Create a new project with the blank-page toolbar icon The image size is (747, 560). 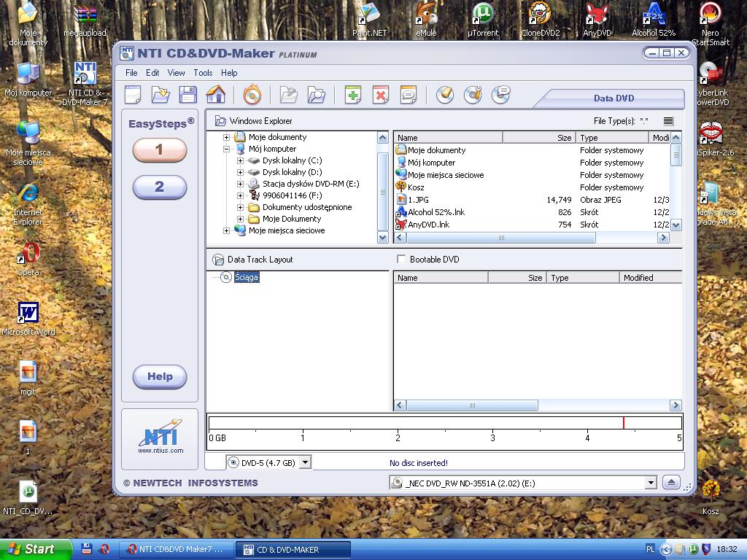[133, 95]
